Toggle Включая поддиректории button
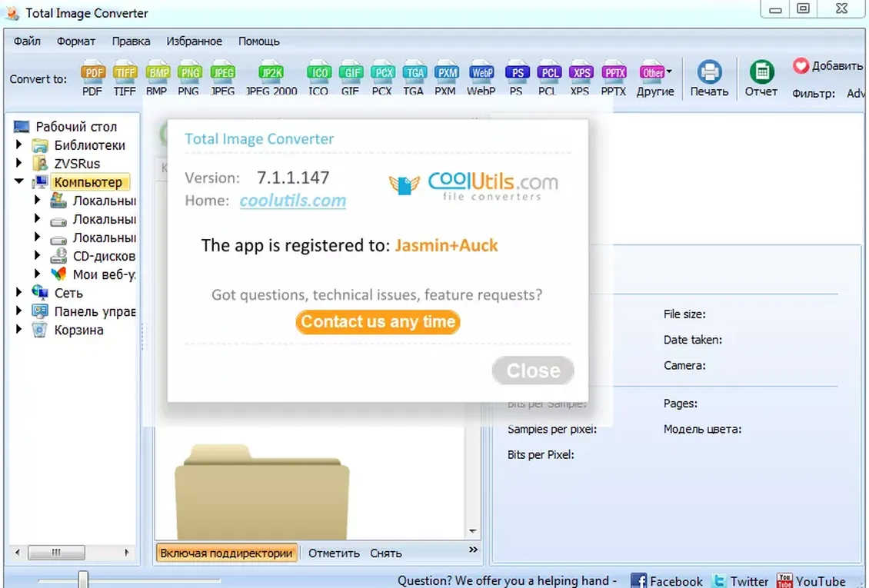This screenshot has width=869, height=588. coord(226,553)
